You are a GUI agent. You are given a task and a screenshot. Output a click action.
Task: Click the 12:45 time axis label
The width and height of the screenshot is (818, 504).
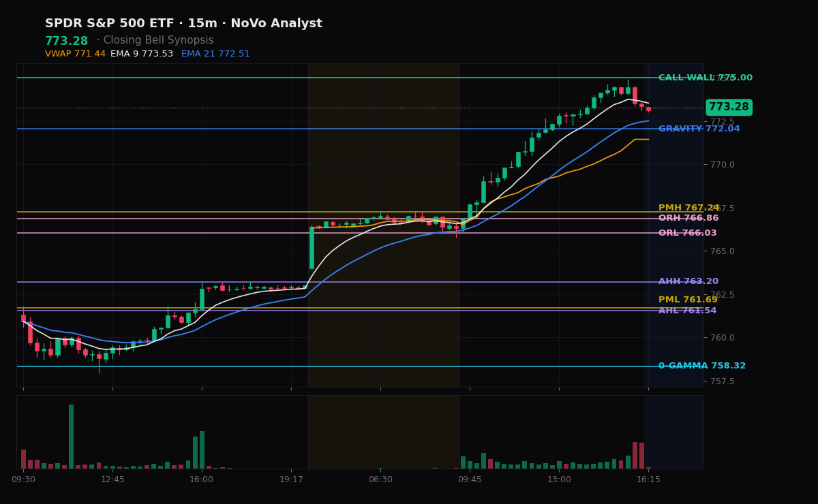coord(112,479)
